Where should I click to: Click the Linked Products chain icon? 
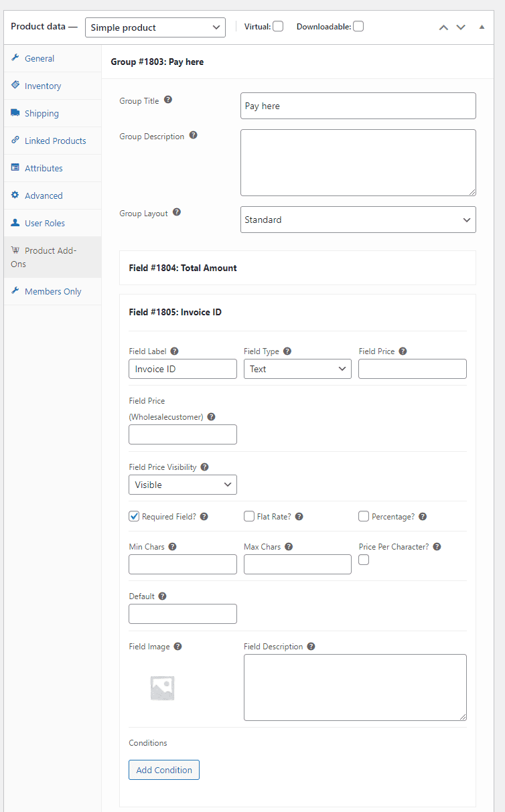[x=15, y=141]
